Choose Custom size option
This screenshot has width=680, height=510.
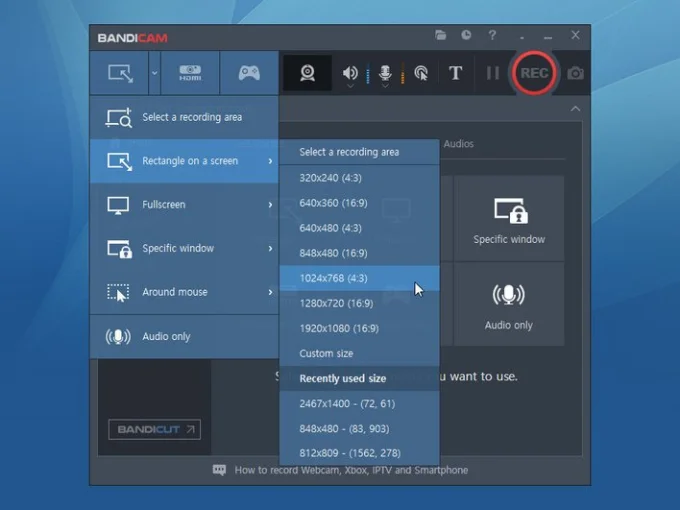click(360, 353)
